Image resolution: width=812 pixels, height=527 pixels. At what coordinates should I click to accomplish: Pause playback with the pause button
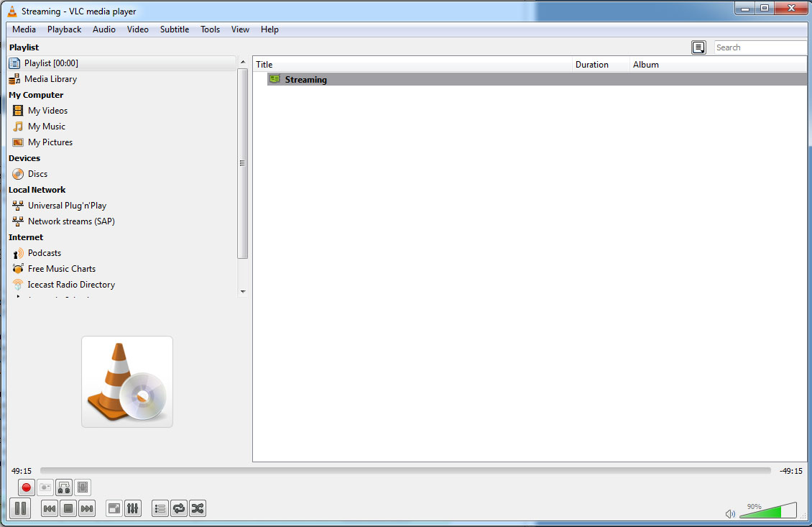point(20,508)
